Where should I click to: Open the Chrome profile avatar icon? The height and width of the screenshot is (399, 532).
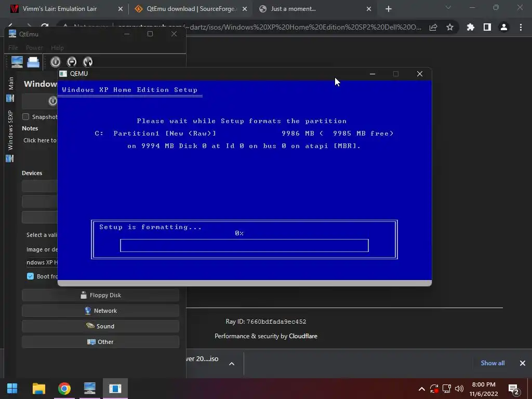tap(504, 27)
